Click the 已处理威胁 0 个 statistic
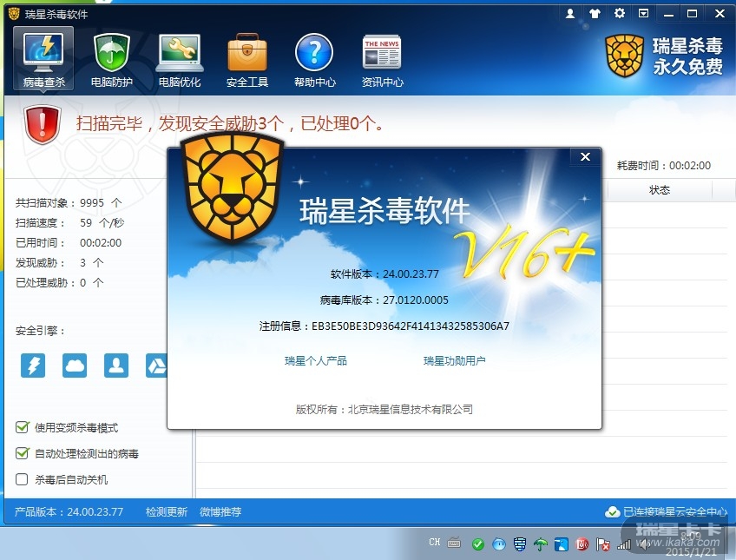The image size is (736, 560). 59,282
